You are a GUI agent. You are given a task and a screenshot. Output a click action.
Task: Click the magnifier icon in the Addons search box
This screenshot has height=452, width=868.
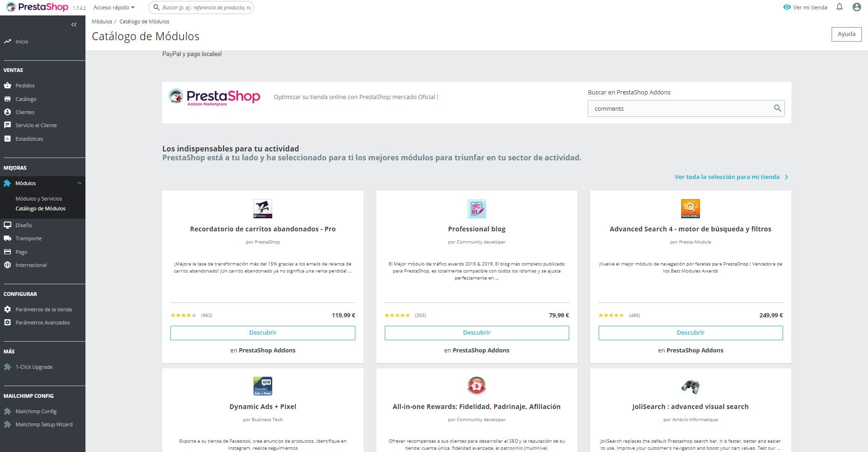[777, 108]
